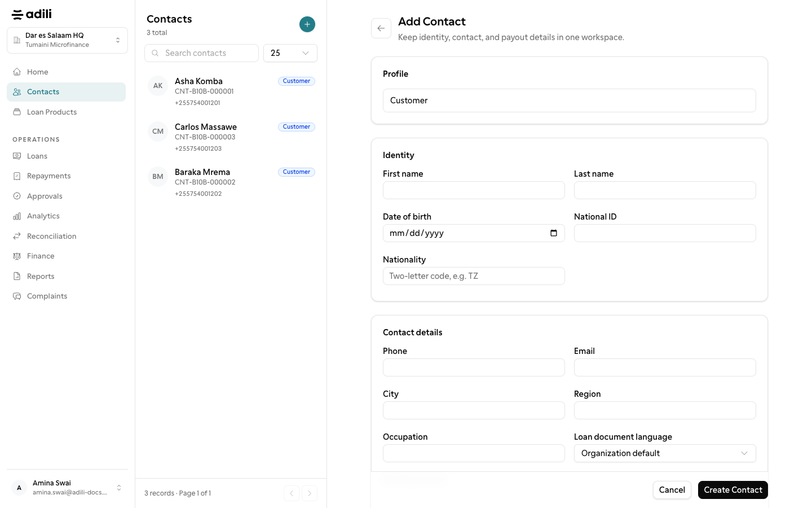Click the National ID input field
The width and height of the screenshot is (812, 508).
click(x=665, y=233)
